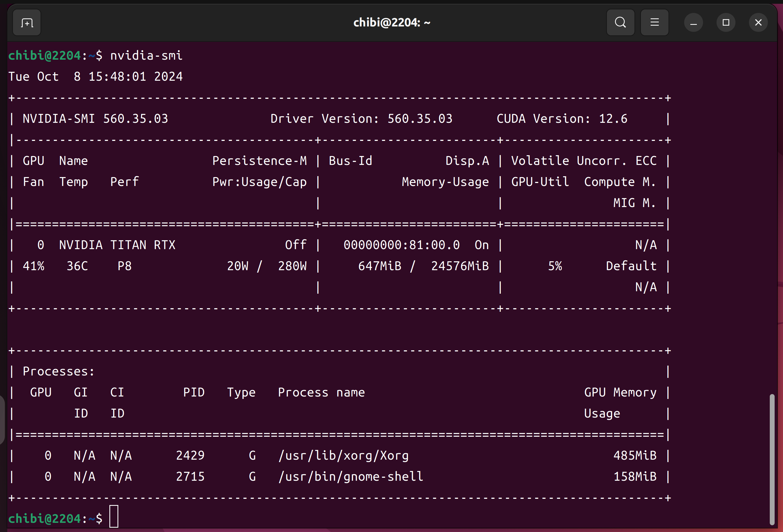Click the window title chibi@2204
This screenshot has height=532, width=783.
(392, 23)
